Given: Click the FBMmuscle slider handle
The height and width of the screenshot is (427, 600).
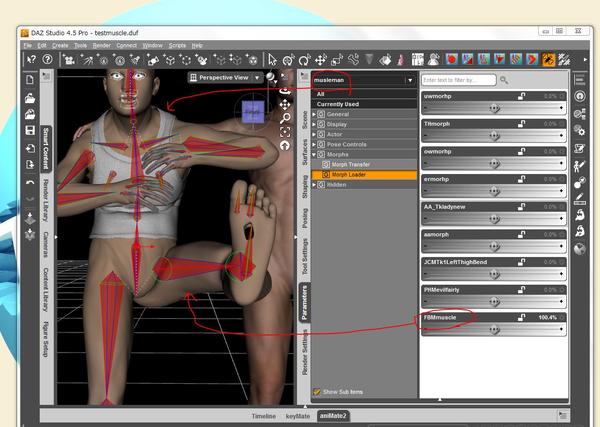Looking at the screenshot, I should (494, 329).
